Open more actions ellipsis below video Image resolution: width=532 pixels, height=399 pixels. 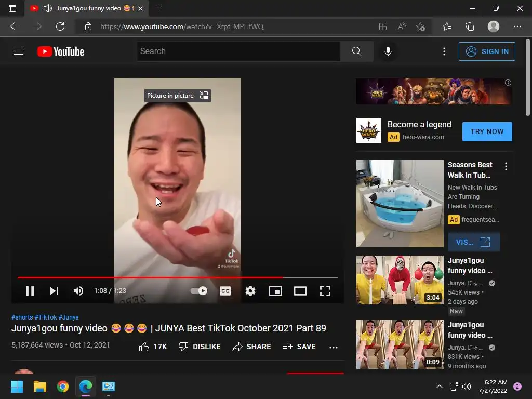tap(334, 347)
